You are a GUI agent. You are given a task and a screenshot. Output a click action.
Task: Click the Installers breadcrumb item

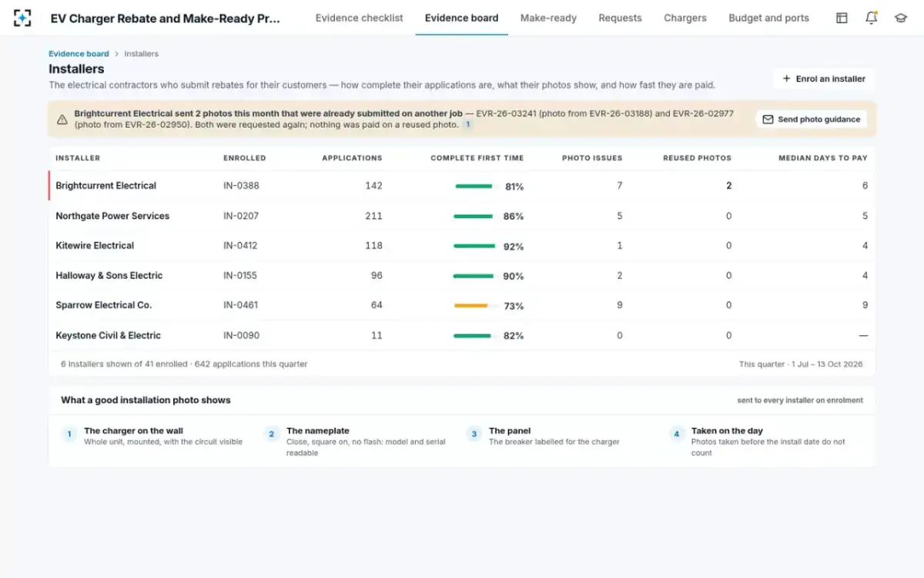tap(142, 54)
